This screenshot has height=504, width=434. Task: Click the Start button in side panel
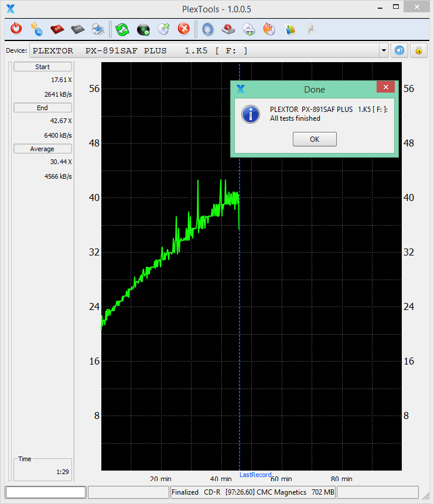click(42, 67)
